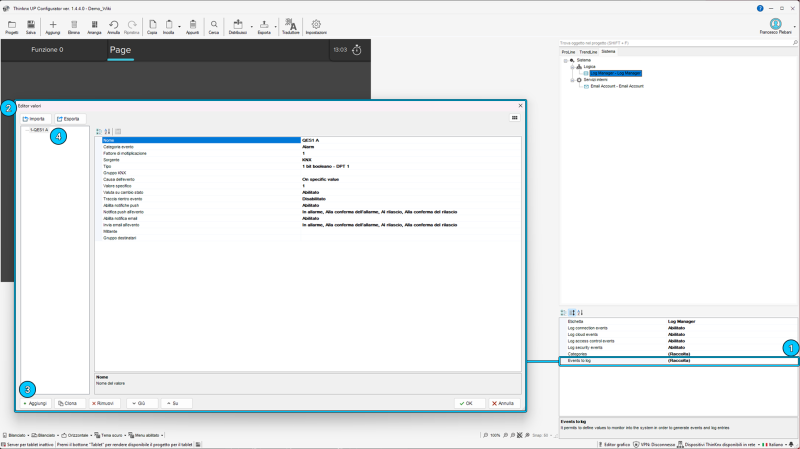Click the Aggiungi button at the dialog bottom
The image size is (800, 449).
coord(35,403)
